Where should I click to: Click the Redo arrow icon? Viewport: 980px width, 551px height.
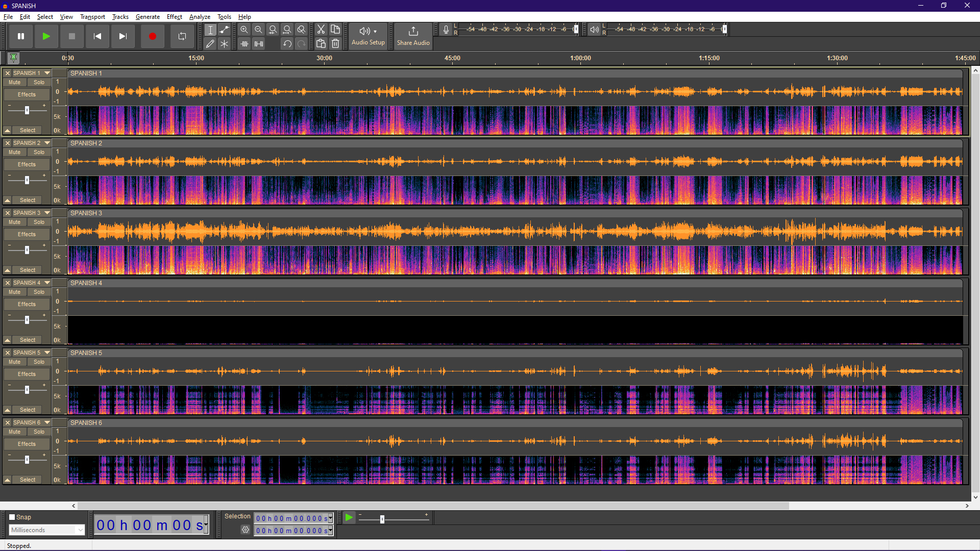pos(302,44)
